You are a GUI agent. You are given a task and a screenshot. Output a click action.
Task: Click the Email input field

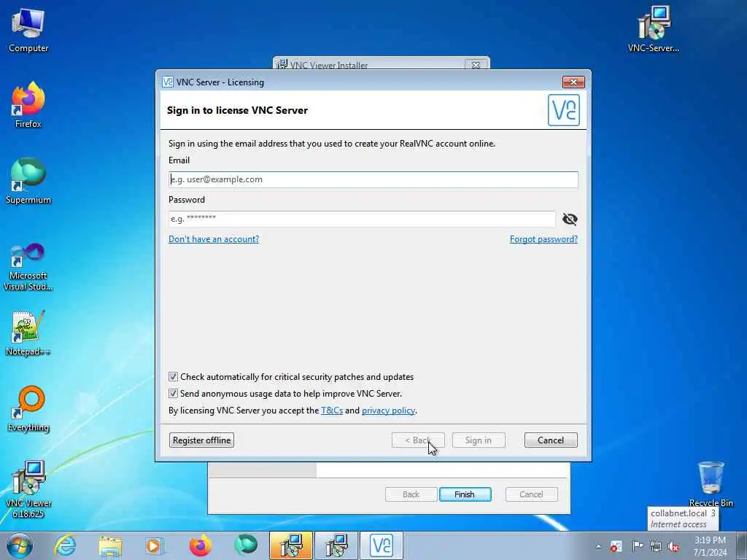click(x=373, y=179)
